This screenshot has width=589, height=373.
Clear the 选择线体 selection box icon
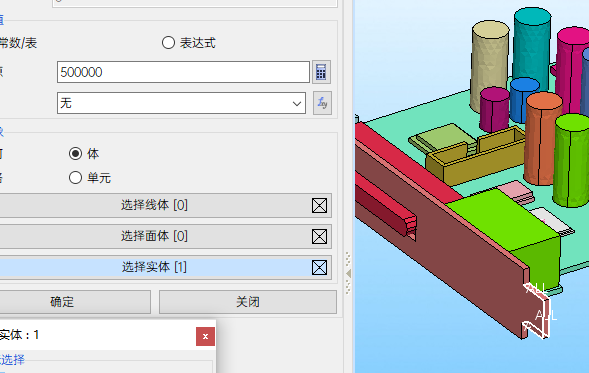(x=319, y=205)
